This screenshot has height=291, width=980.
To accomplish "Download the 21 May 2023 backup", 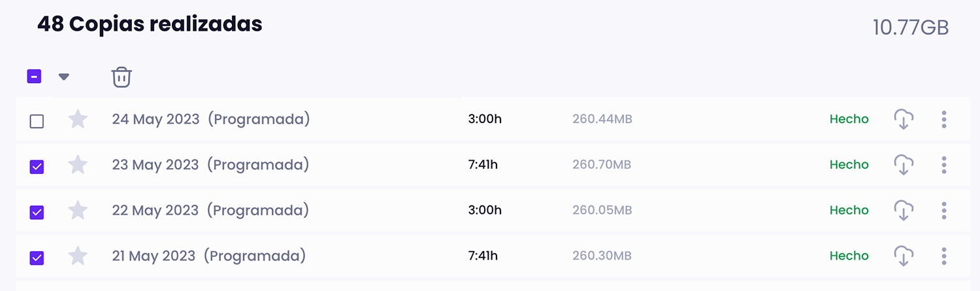I will 904,256.
